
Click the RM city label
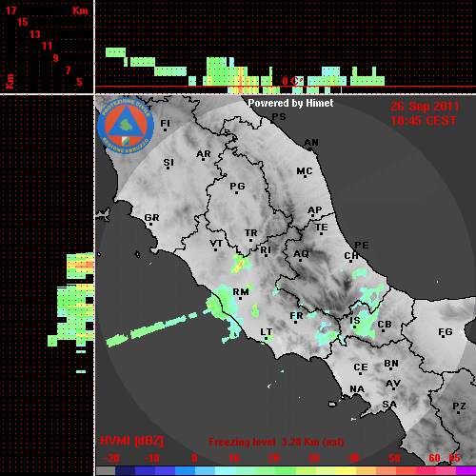coord(241,291)
